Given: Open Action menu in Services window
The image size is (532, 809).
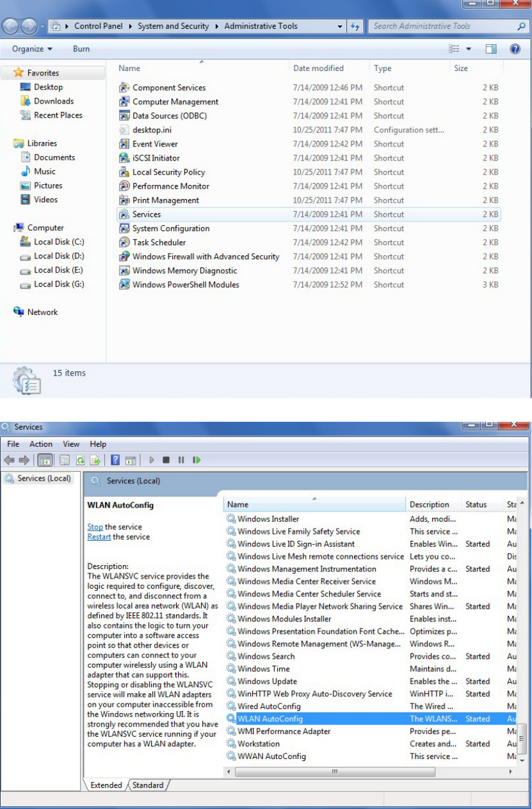Looking at the screenshot, I should coord(41,444).
